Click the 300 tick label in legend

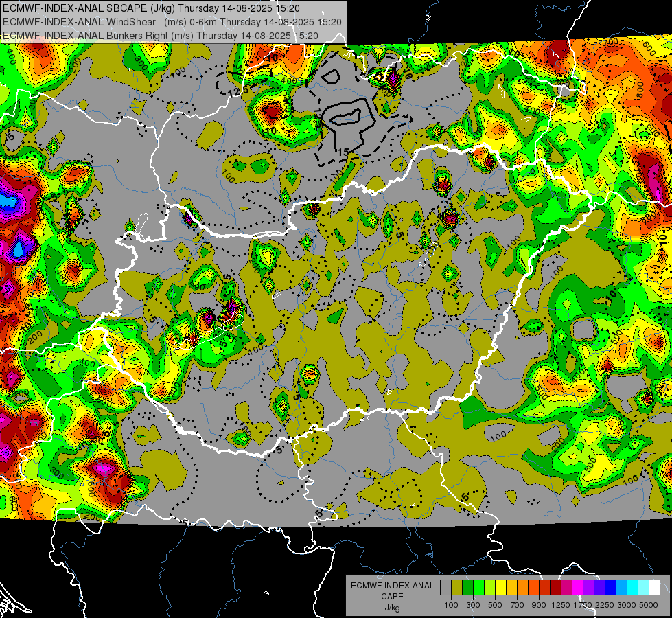click(x=473, y=605)
